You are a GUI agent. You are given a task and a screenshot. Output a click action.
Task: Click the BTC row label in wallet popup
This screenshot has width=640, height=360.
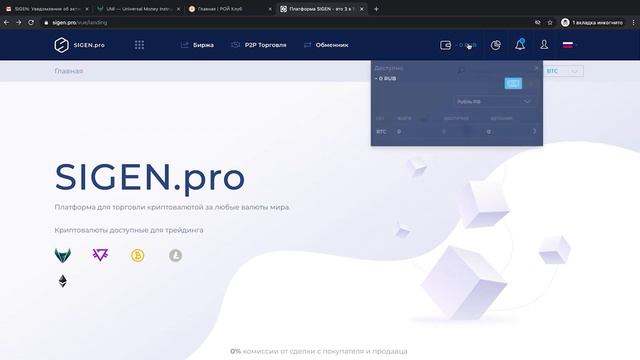(381, 132)
